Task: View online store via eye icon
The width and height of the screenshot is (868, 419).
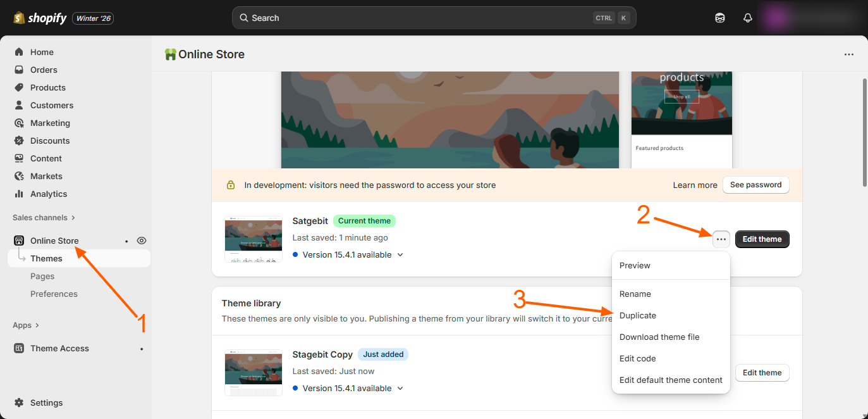Action: 142,241
